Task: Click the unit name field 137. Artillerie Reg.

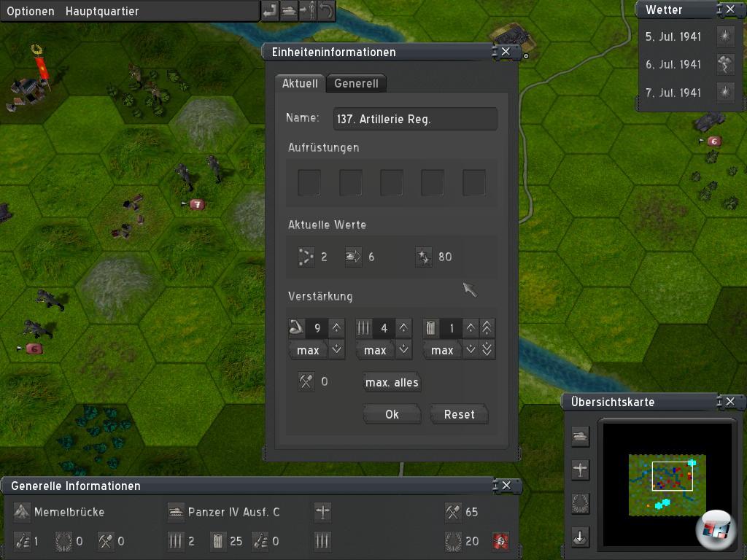Action: (x=415, y=119)
